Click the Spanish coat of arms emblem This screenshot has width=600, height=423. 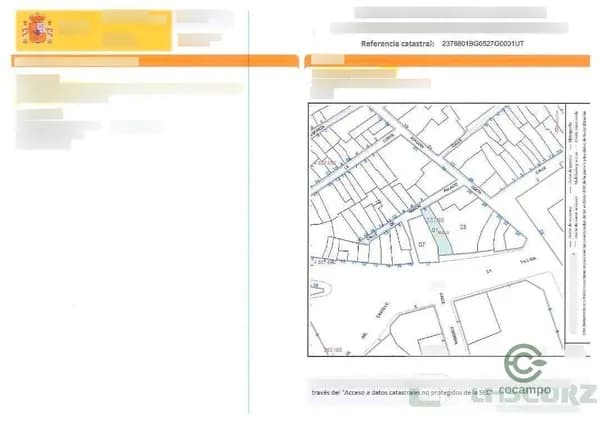pyautogui.click(x=37, y=29)
